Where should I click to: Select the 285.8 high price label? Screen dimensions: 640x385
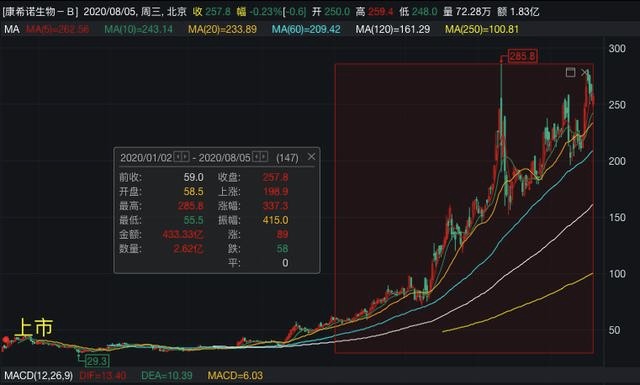point(522,56)
